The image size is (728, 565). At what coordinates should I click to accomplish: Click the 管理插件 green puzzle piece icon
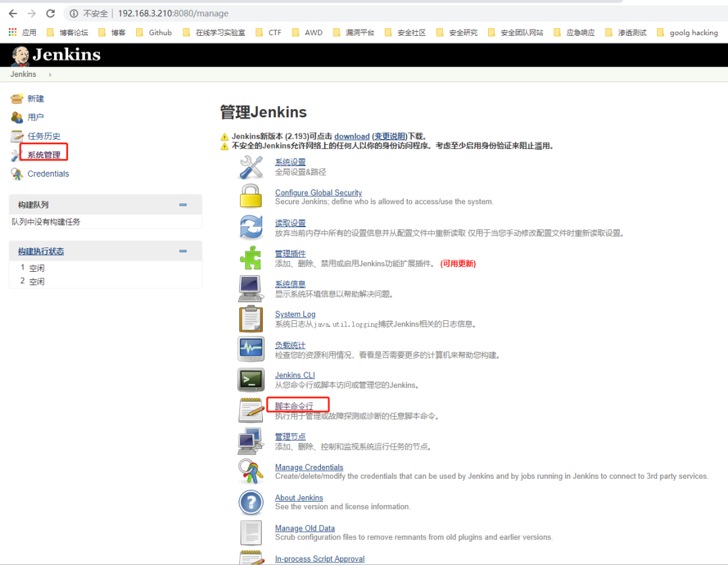coord(251,258)
